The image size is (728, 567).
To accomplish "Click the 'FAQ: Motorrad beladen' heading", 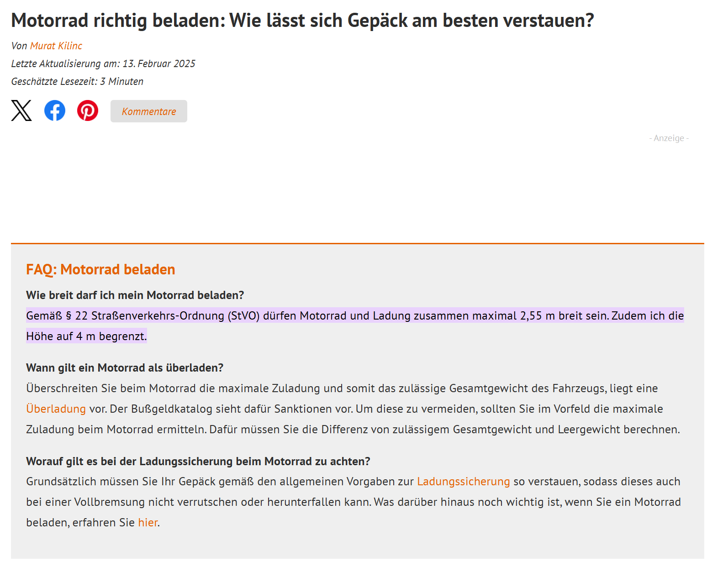I will click(100, 269).
